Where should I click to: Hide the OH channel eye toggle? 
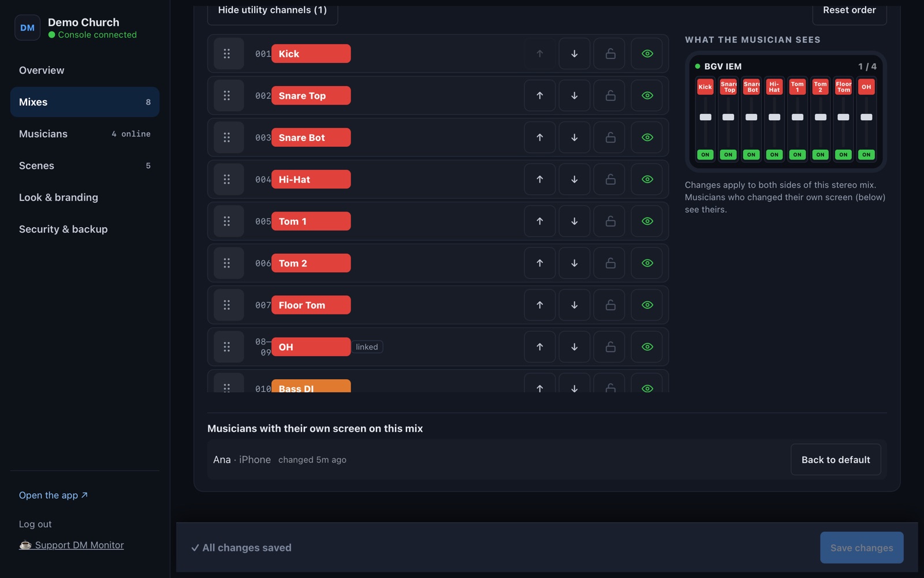coord(647,347)
